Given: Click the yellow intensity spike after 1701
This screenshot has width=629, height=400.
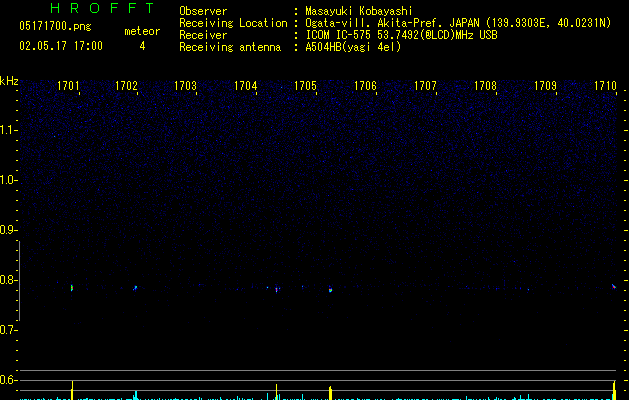Looking at the screenshot, I should pos(72,390).
